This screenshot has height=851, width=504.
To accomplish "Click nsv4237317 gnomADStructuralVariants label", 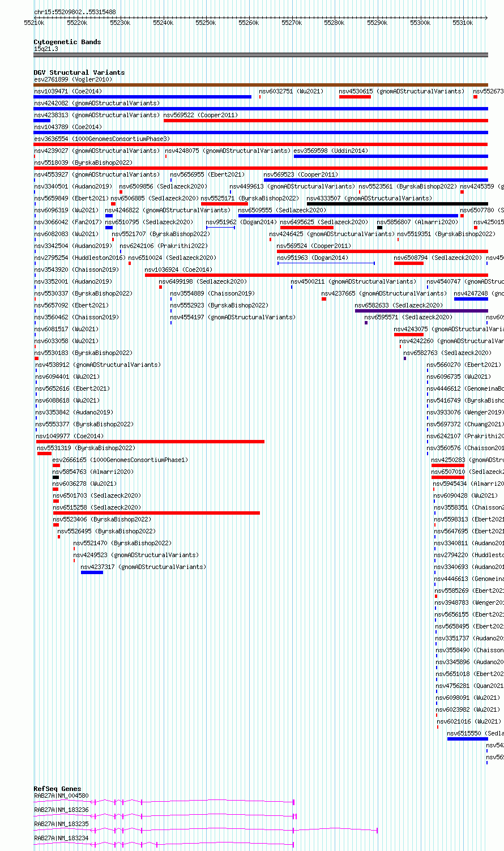I will [143, 567].
